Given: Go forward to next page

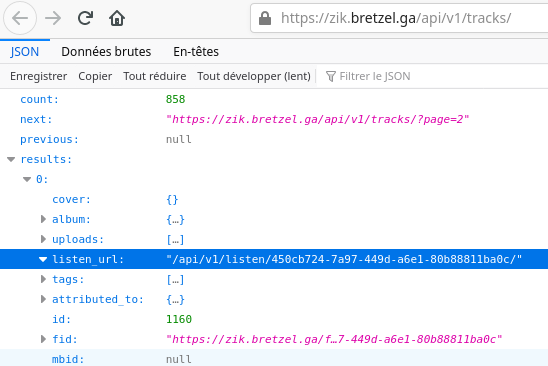Looking at the screenshot, I should (x=53, y=18).
